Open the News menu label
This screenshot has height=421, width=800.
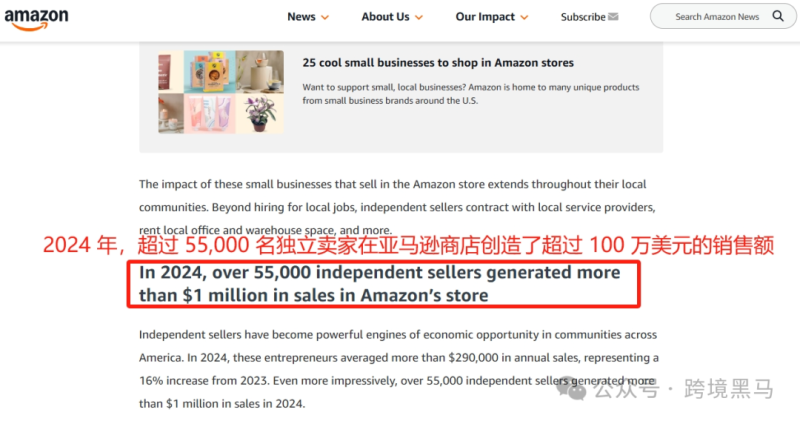click(300, 17)
